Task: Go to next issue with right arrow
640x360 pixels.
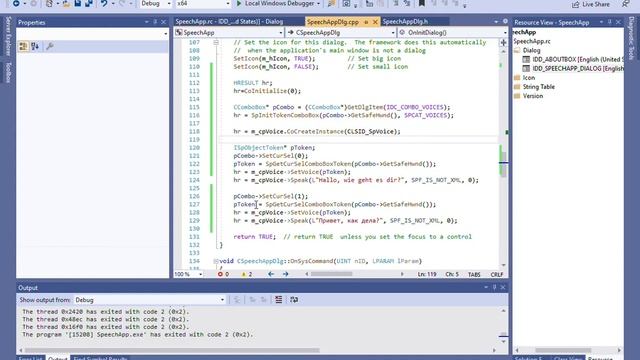Action: (285, 274)
